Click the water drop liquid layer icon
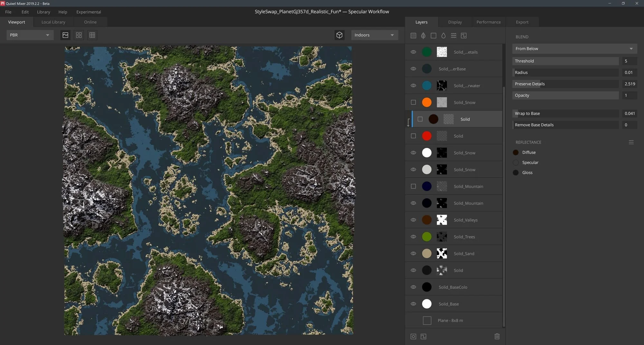 coord(443,35)
